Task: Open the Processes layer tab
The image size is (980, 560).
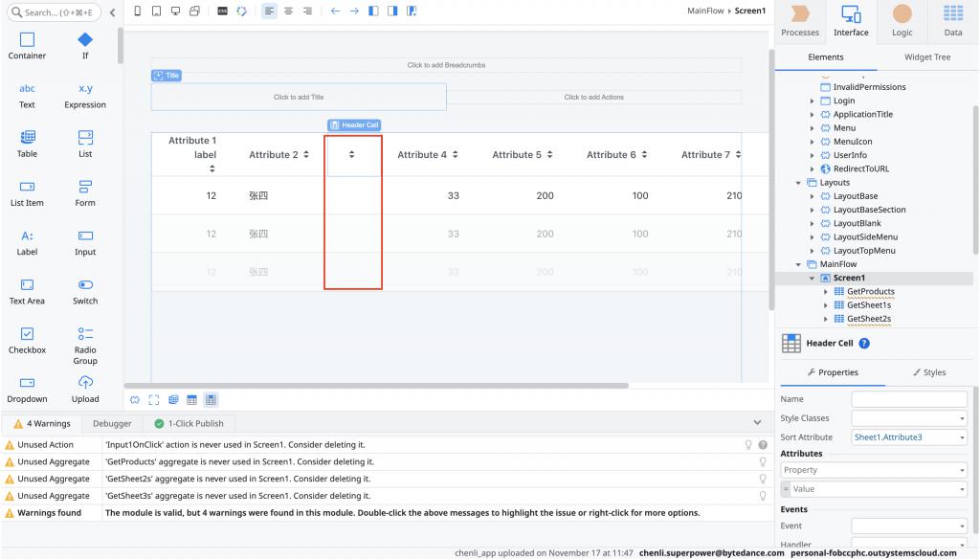Action: [x=799, y=21]
